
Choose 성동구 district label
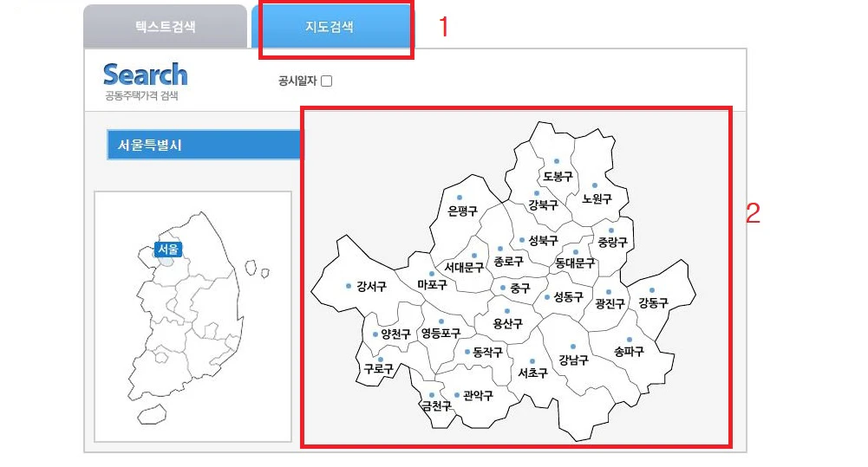[x=569, y=297]
